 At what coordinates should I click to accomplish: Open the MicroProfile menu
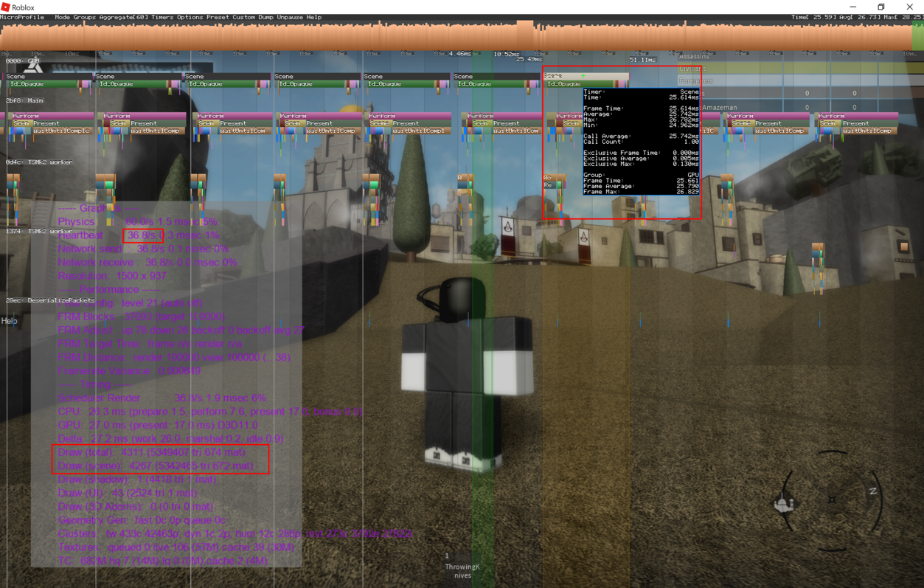[x=22, y=17]
